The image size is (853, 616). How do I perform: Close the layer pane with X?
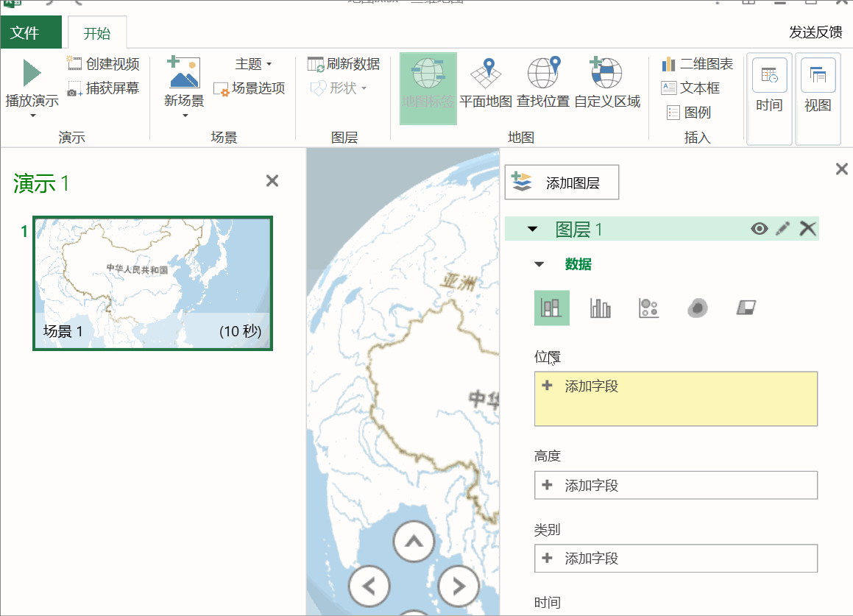841,169
